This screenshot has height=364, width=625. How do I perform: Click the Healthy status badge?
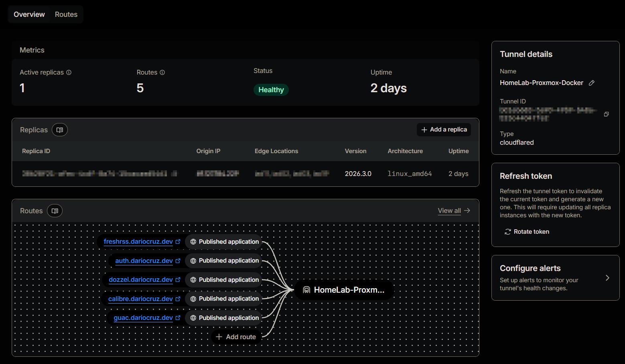point(271,90)
